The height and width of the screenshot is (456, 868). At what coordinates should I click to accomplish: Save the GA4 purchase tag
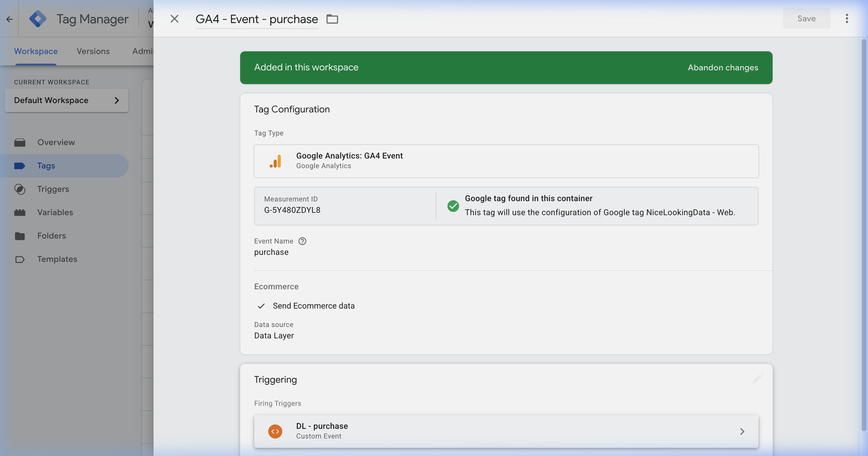[x=806, y=18]
